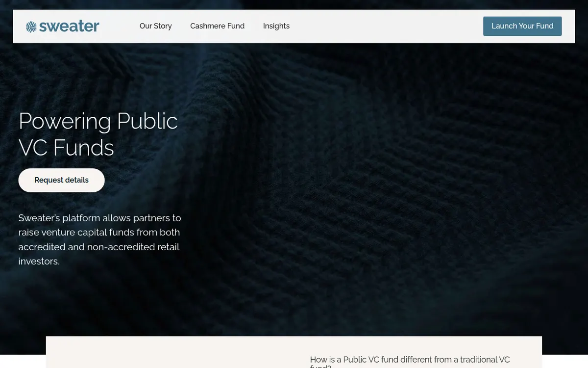Image resolution: width=588 pixels, height=368 pixels.
Task: Click the Public VC fund difference question
Action: [410, 362]
